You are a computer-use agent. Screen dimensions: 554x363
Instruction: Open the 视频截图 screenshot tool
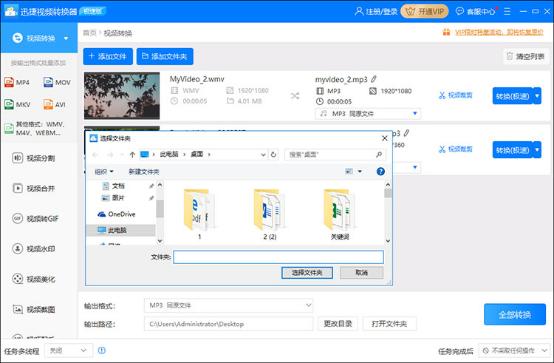pyautogui.click(x=34, y=310)
